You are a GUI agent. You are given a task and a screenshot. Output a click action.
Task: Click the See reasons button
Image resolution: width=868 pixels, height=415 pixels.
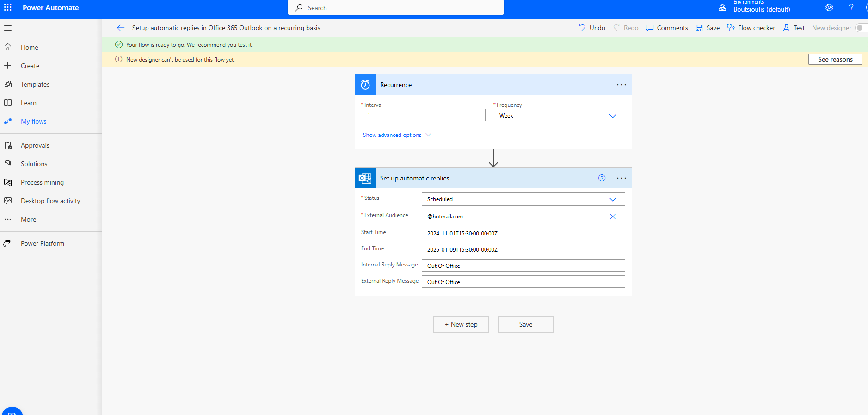(835, 59)
